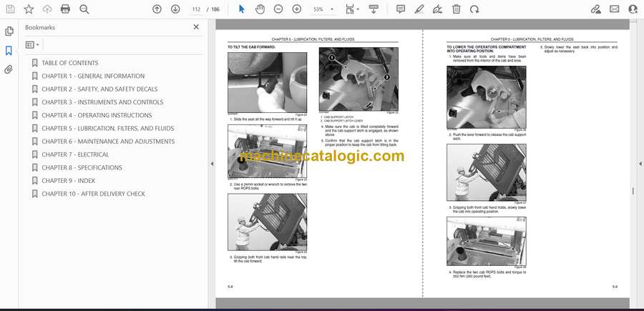Bookmark this document with the star icon
The height and width of the screenshot is (311, 644).
(x=29, y=9)
